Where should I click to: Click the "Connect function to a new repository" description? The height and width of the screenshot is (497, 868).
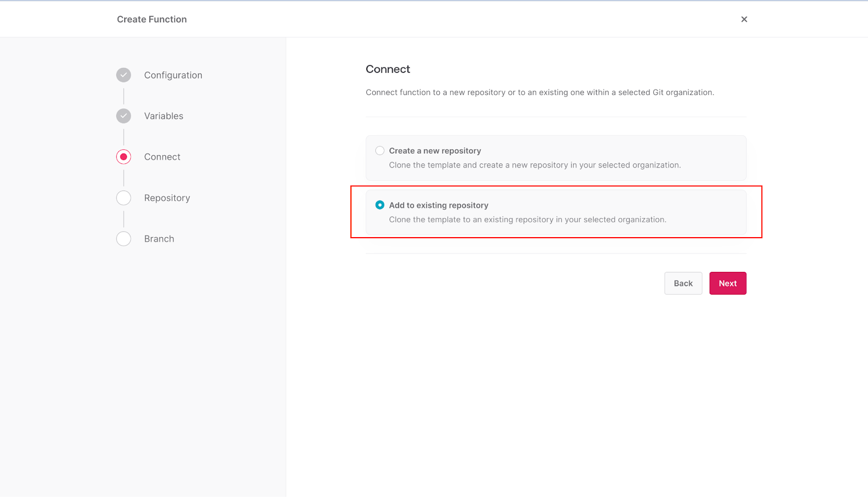[x=540, y=92]
